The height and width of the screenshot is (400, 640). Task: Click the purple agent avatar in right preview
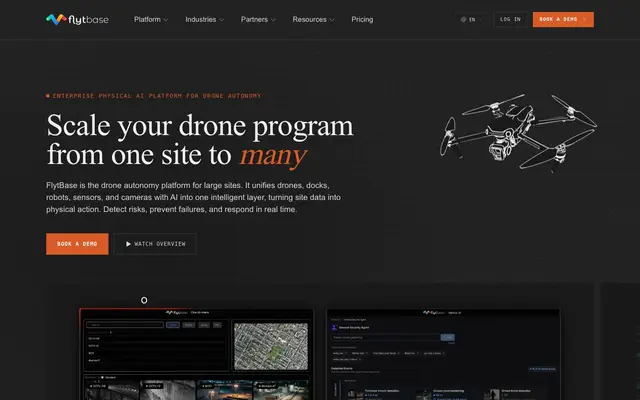(x=334, y=327)
